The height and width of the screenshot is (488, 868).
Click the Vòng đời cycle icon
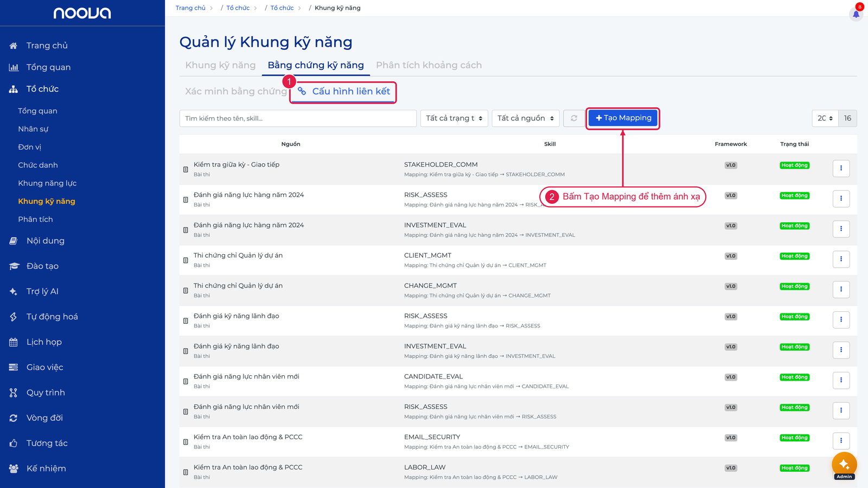click(14, 418)
